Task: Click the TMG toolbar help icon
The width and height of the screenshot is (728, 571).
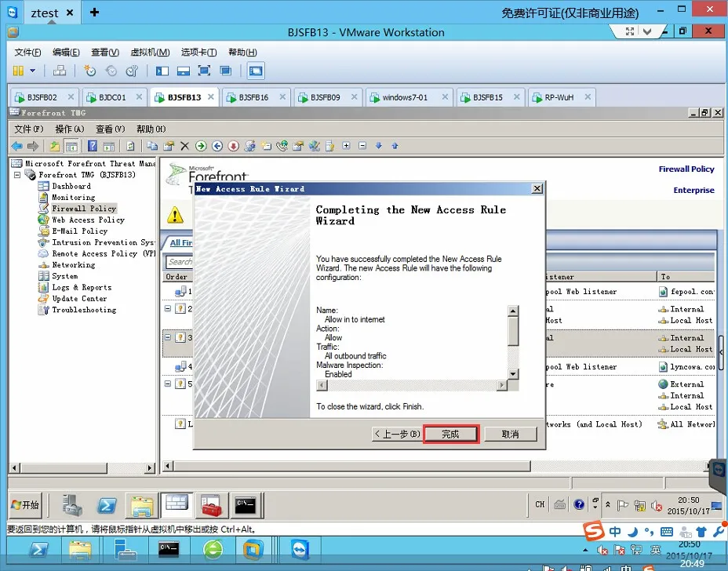Action: pos(93,146)
